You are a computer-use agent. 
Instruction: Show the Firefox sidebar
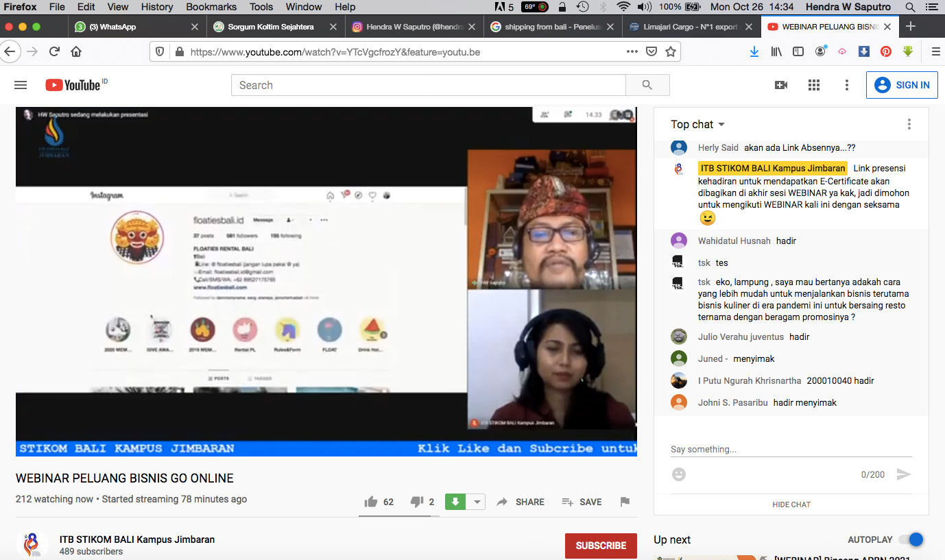pos(798,51)
